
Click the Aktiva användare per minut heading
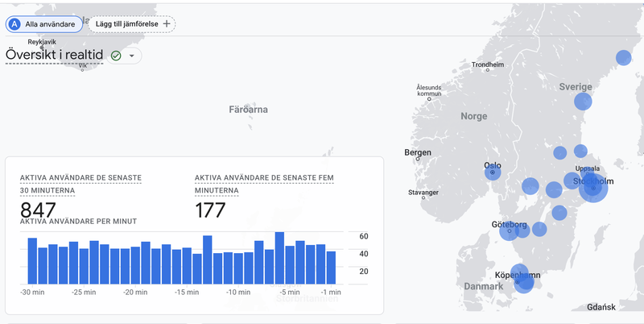pyautogui.click(x=78, y=221)
